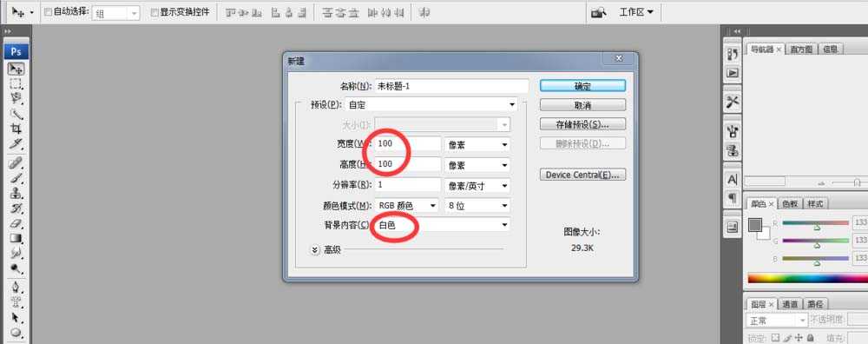868x344 pixels.
Task: Open the 背景内容 白色 dropdown
Action: [x=443, y=225]
